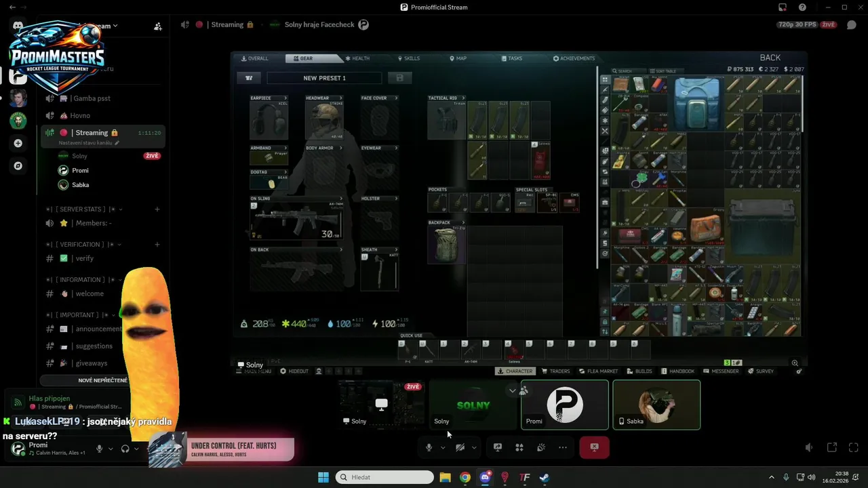Screen dimensions: 868x488
Task: Open File Explorer from the taskbar
Action: 445,477
